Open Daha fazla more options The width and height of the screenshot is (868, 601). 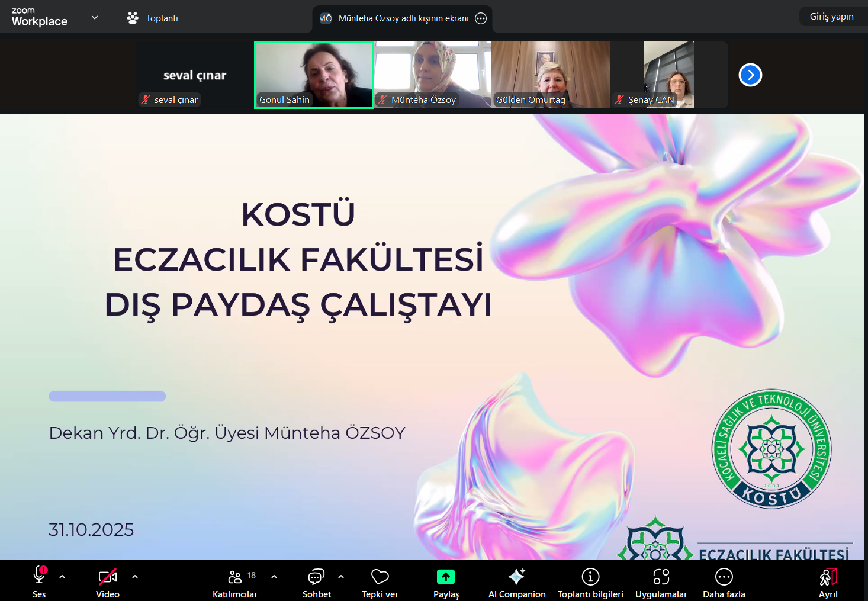[x=724, y=582]
